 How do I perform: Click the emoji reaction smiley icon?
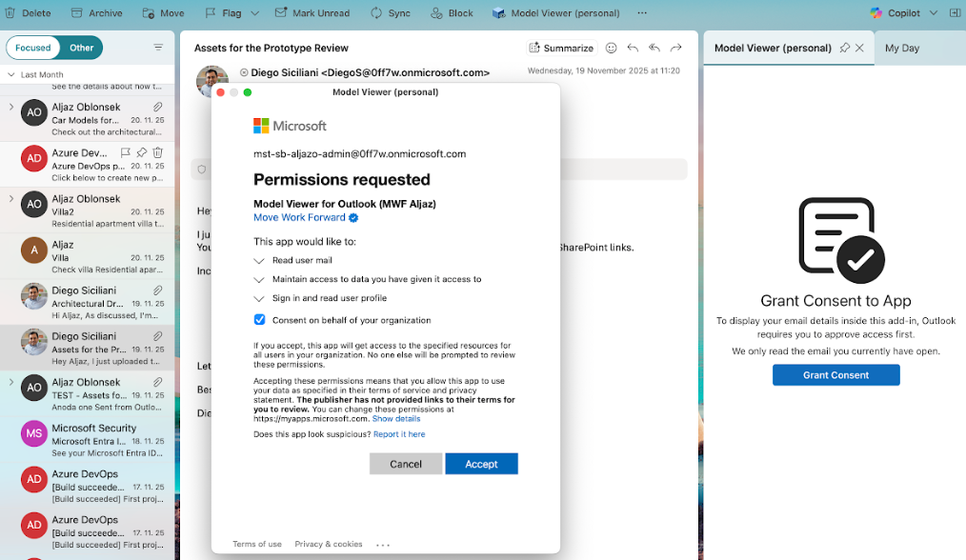[612, 48]
